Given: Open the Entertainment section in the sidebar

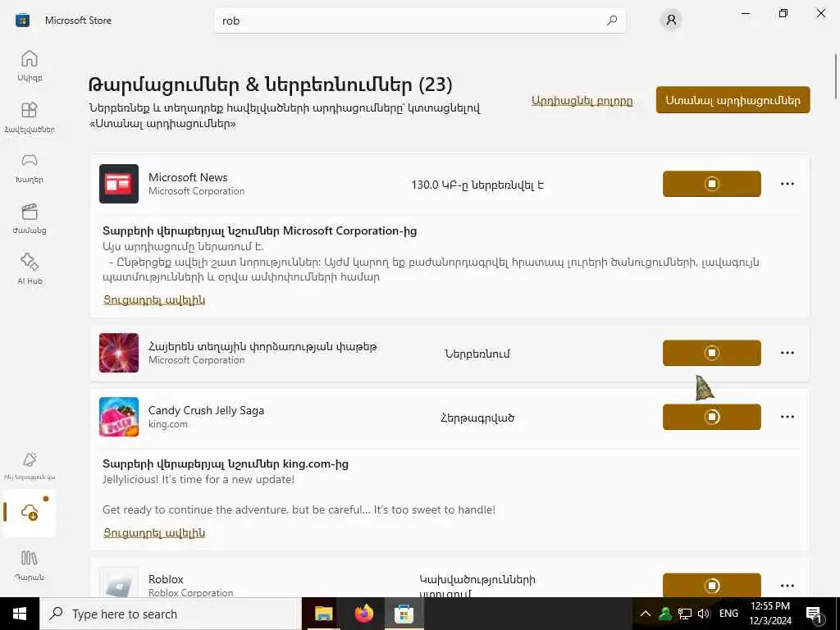Looking at the screenshot, I should [x=30, y=218].
